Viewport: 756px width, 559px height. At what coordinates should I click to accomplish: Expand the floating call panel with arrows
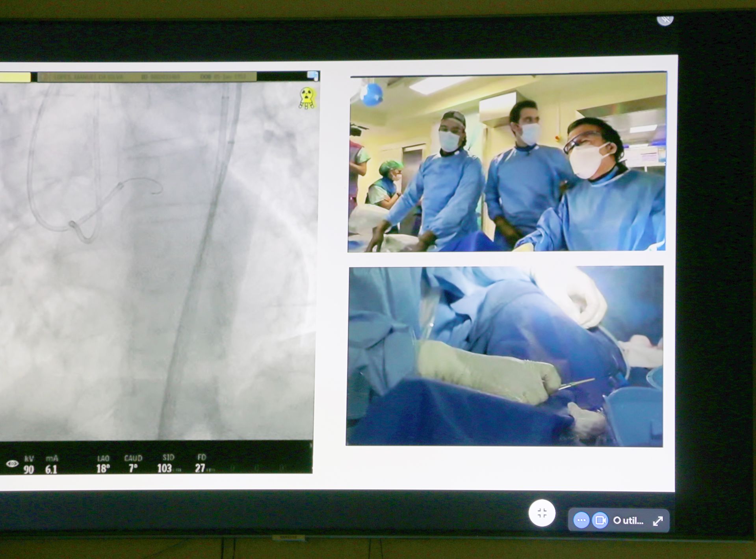(x=658, y=521)
